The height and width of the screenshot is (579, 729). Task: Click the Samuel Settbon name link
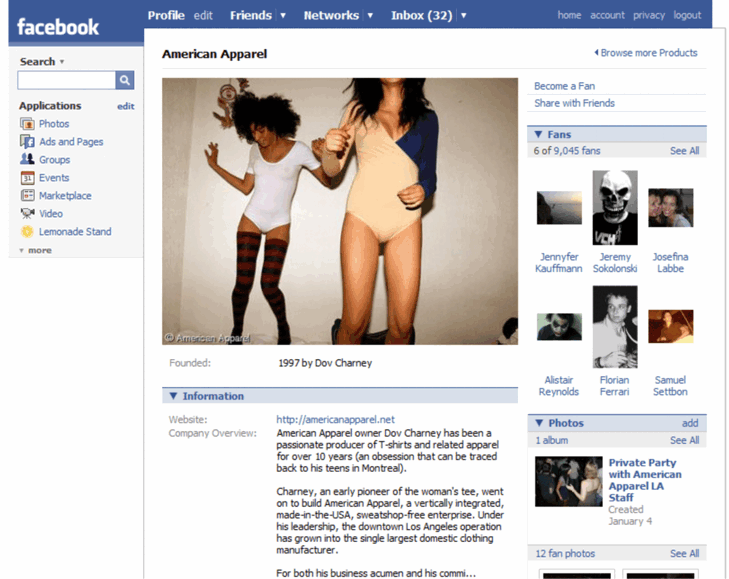point(670,386)
